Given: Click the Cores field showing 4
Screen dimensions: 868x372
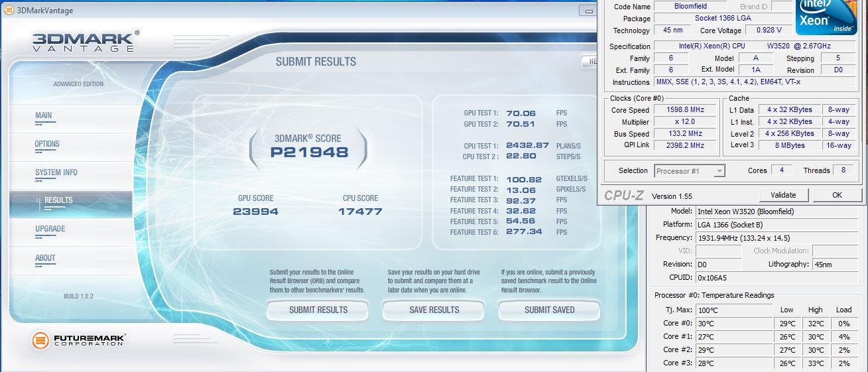Looking at the screenshot, I should click(782, 170).
